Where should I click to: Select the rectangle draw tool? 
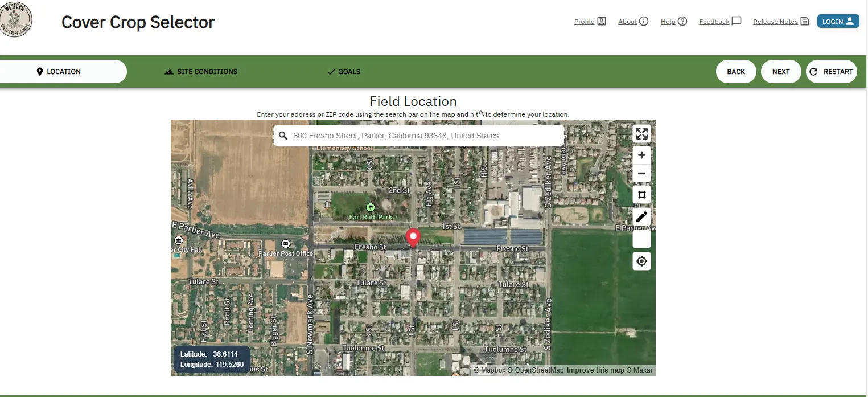641,194
